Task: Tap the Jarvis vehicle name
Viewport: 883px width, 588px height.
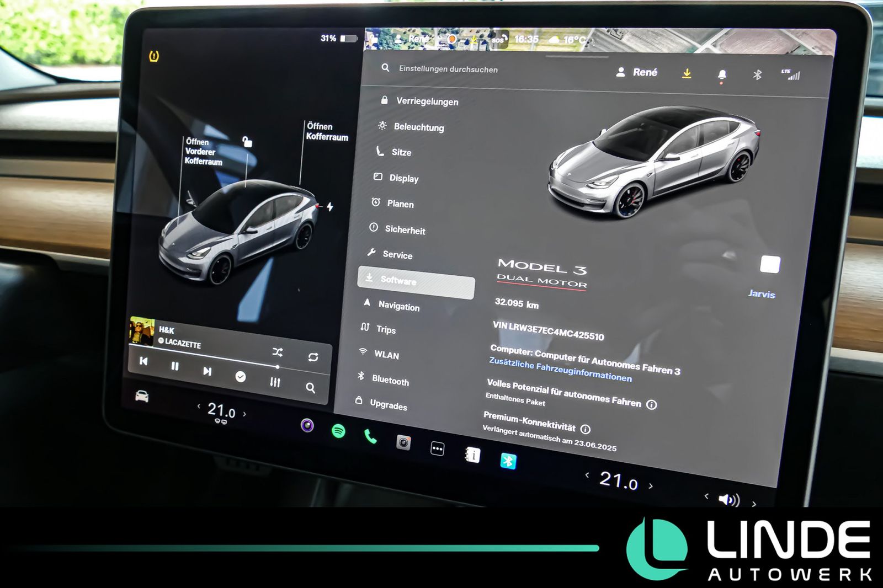Action: [x=762, y=293]
